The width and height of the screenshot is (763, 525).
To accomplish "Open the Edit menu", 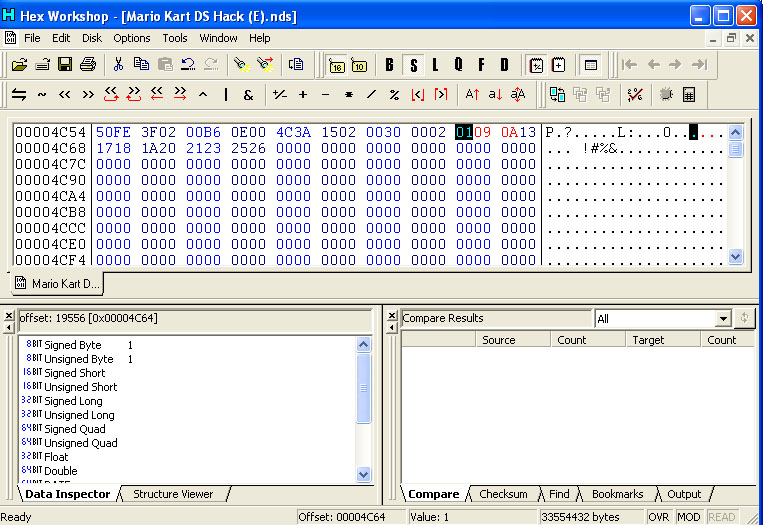I will [x=61, y=38].
